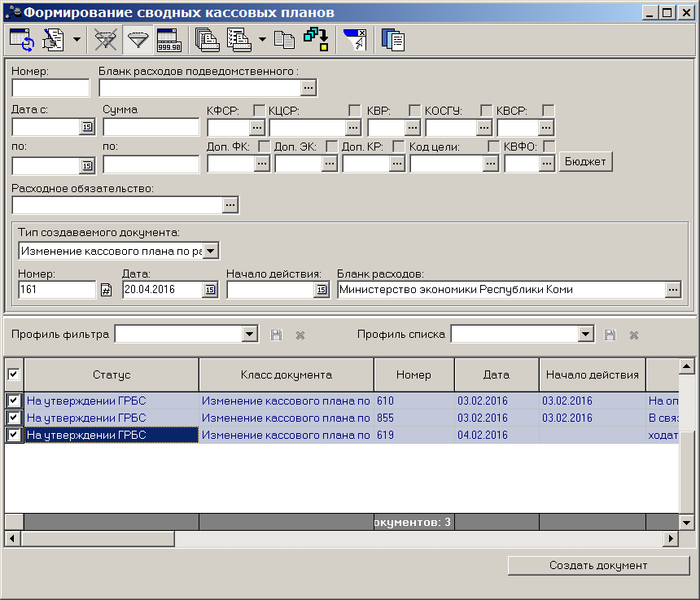
Task: Uncheck the row with number 610
Action: coord(13,401)
